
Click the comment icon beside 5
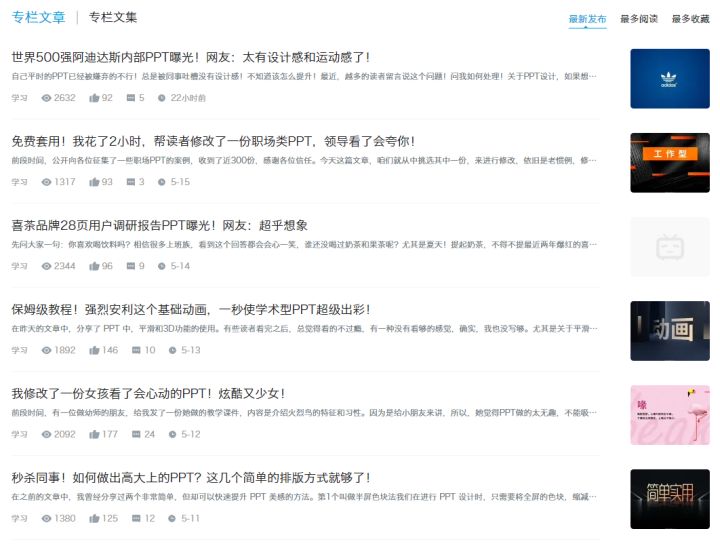click(131, 98)
